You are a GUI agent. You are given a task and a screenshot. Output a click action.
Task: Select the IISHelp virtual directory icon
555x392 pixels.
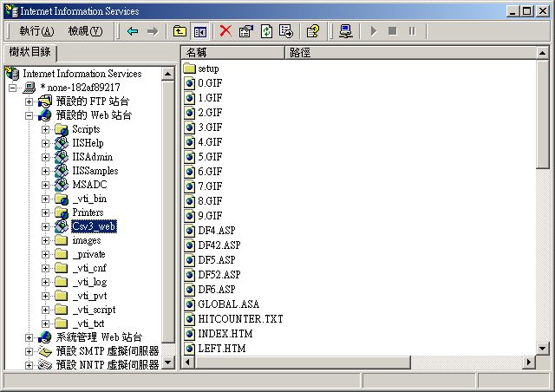[62, 143]
